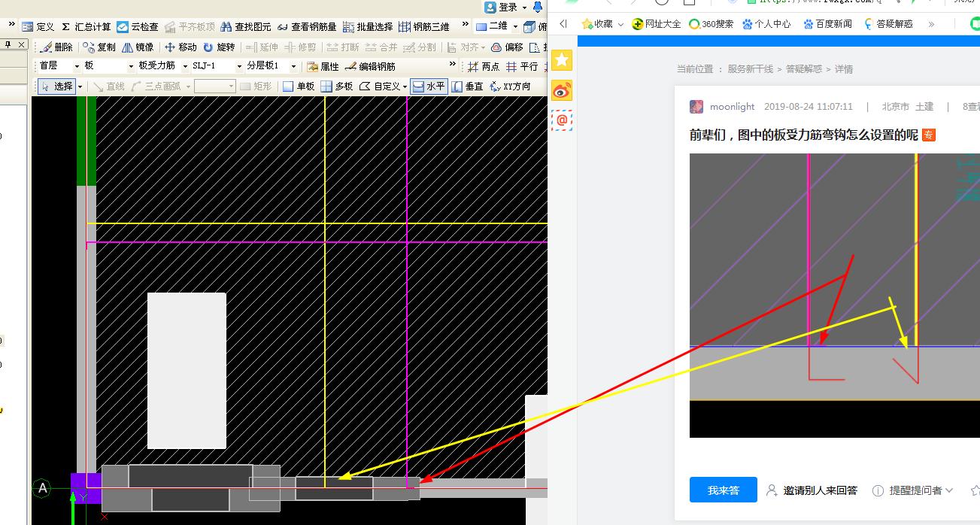Click 查看钢筋量 to view rebar quantity
This screenshot has width=980, height=525.
pos(307,26)
